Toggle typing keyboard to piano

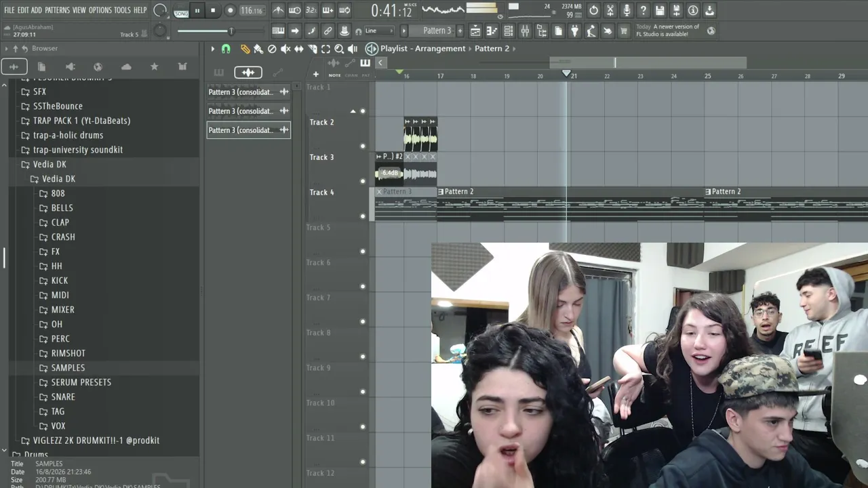tap(278, 30)
